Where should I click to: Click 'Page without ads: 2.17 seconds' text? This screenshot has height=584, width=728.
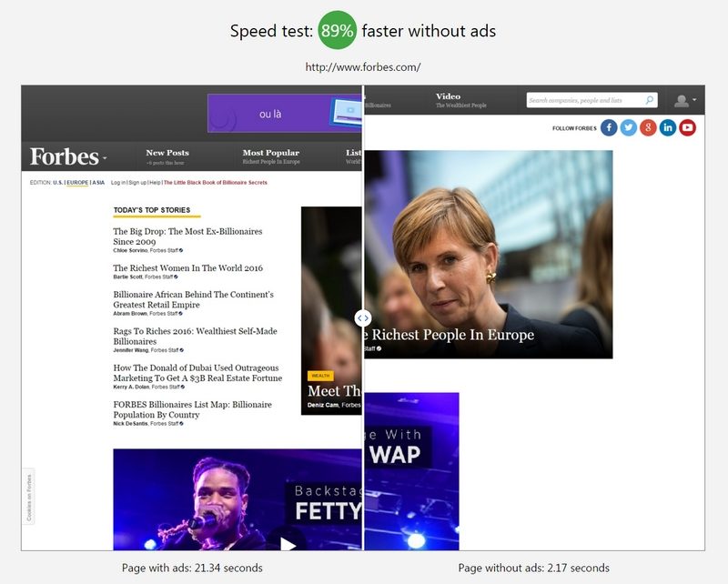point(534,568)
